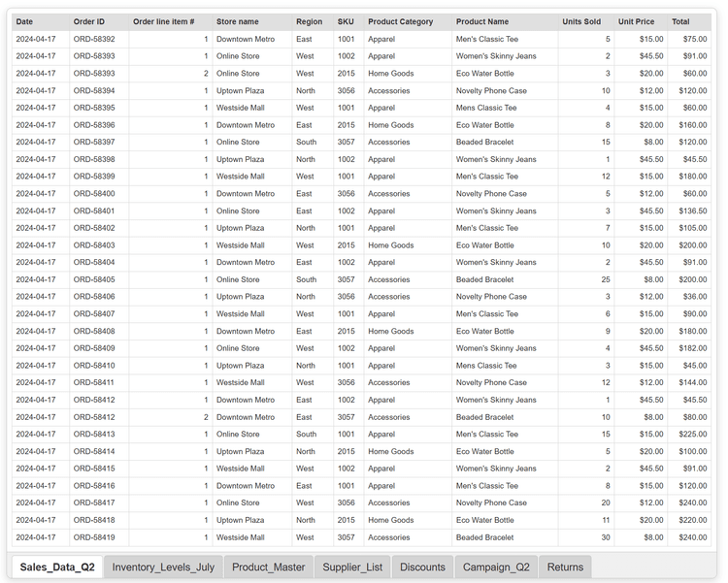The width and height of the screenshot is (728, 583).
Task: Click Total $220.00 in ORD-58418 row
Action: 689,520
